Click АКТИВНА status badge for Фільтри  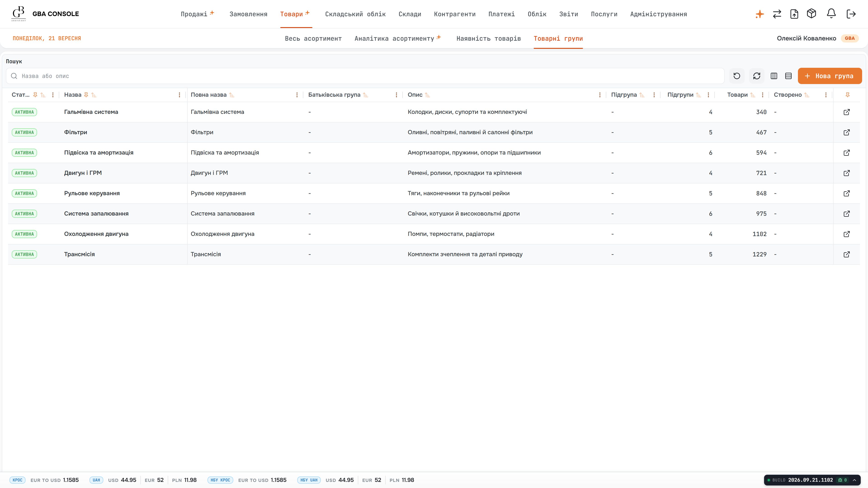click(24, 132)
